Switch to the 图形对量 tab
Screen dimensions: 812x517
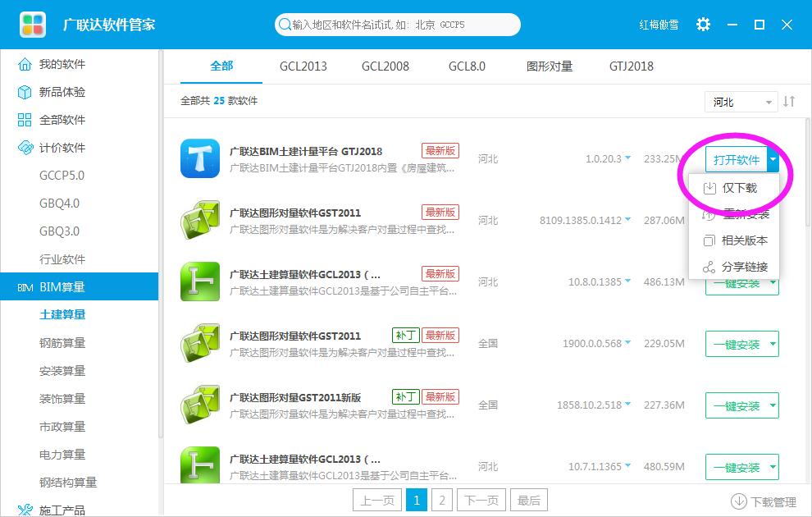[550, 66]
